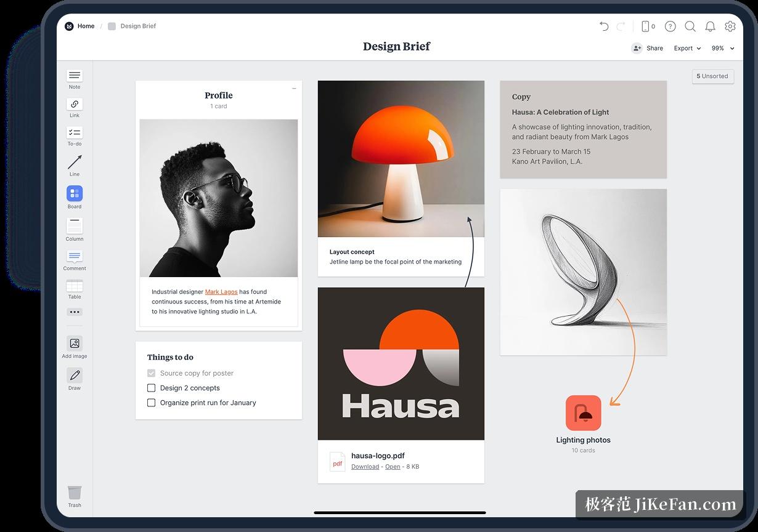Click the Copy note heading
The height and width of the screenshot is (532, 758).
[x=521, y=97]
